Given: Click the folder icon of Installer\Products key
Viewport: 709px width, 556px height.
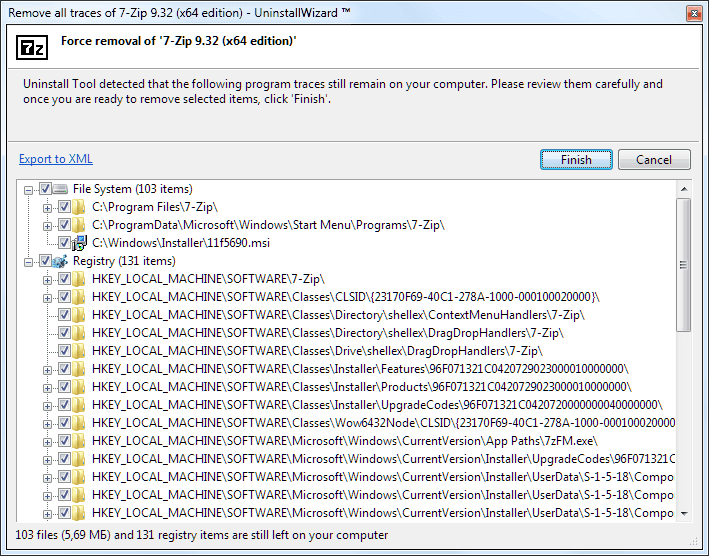Looking at the screenshot, I should 79,387.
